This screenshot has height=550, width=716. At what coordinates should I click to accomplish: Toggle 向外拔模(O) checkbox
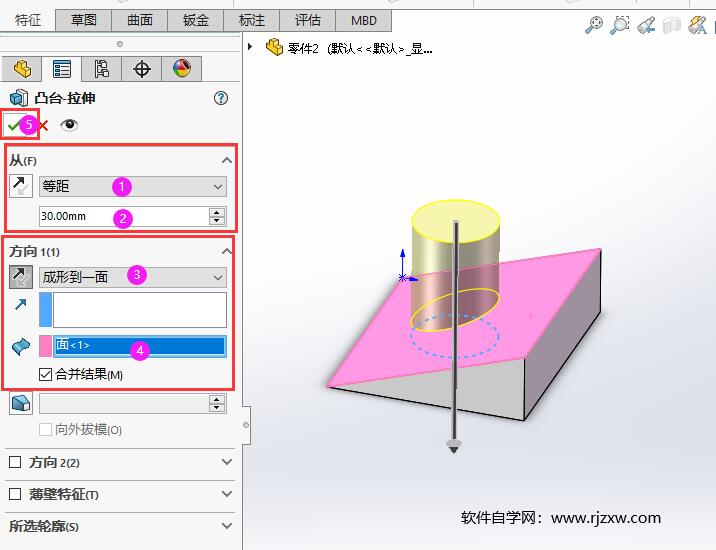[x=45, y=429]
